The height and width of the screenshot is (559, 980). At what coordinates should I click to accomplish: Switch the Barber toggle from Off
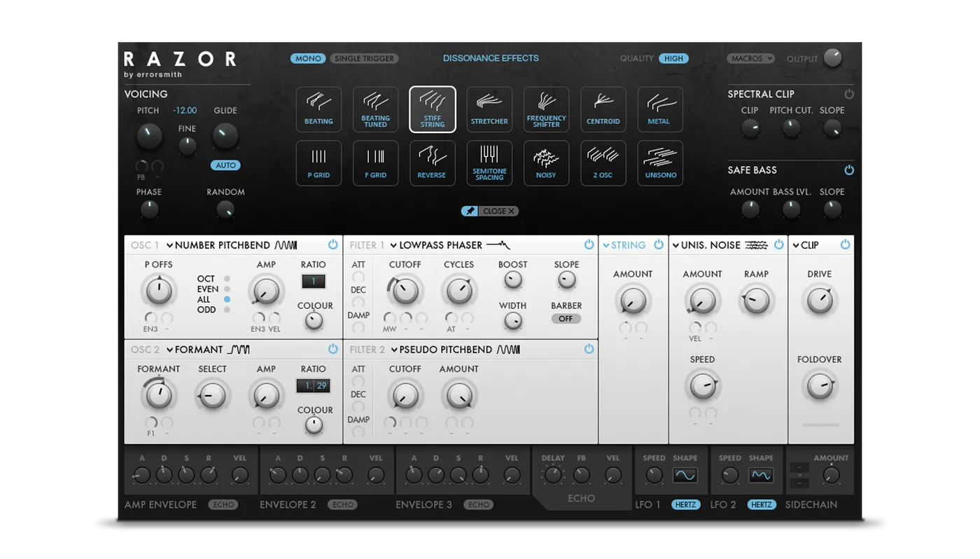(x=566, y=319)
